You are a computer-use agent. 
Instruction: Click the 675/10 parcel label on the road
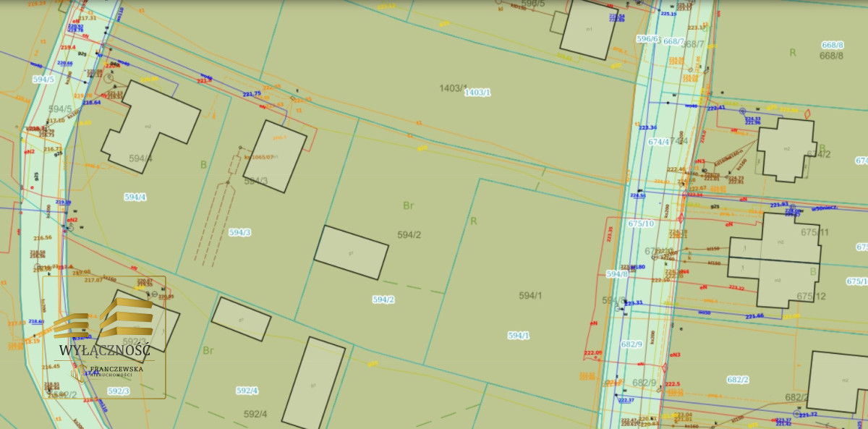[x=641, y=224]
